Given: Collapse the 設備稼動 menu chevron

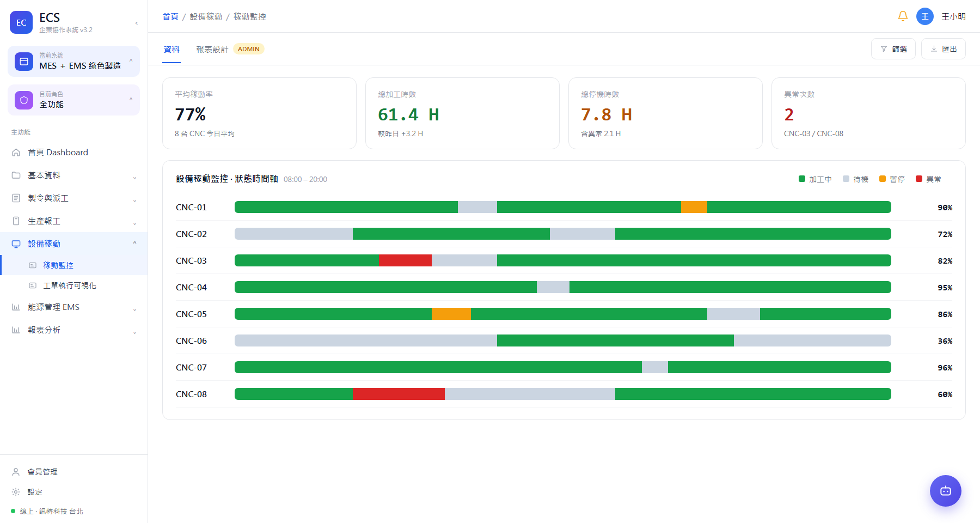Looking at the screenshot, I should [134, 243].
